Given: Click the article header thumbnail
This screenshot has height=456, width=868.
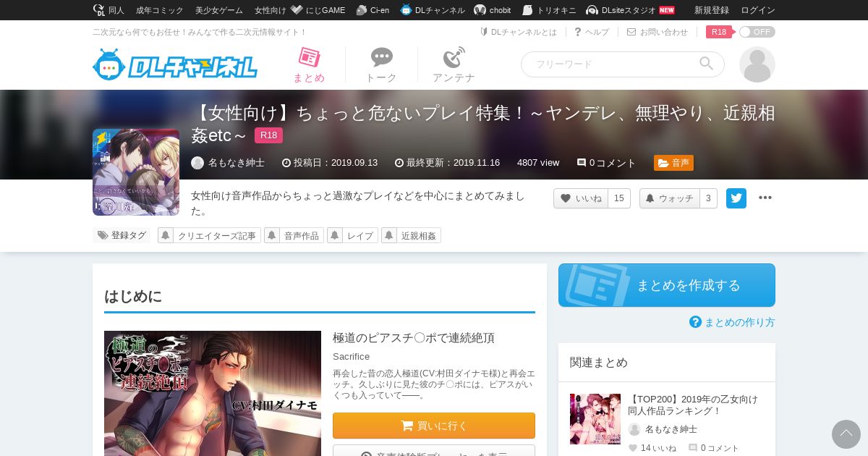Looking at the screenshot, I should tap(136, 172).
